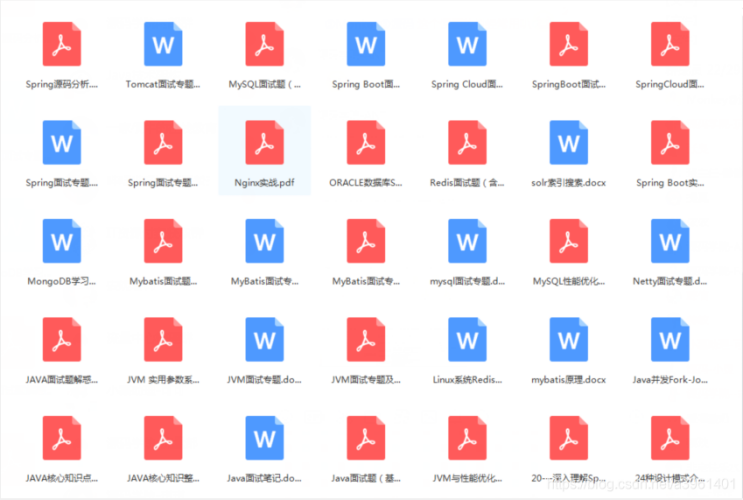Open the Redis面试题 PDF icon

(x=467, y=143)
